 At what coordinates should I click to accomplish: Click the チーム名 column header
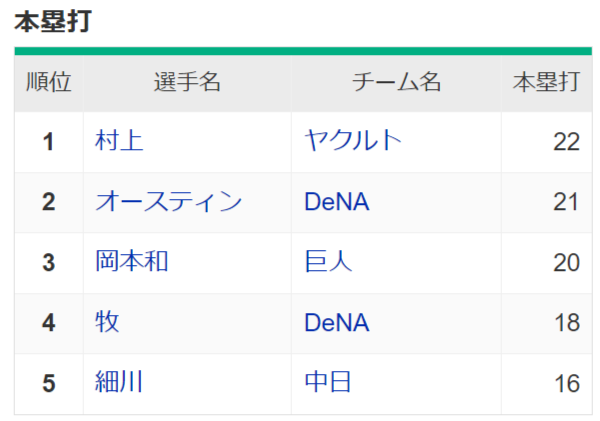(x=396, y=83)
